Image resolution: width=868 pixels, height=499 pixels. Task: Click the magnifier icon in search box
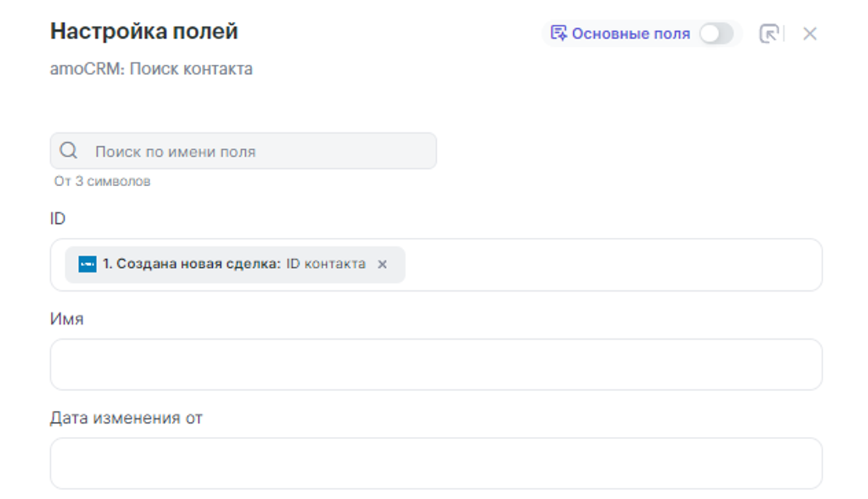click(68, 151)
